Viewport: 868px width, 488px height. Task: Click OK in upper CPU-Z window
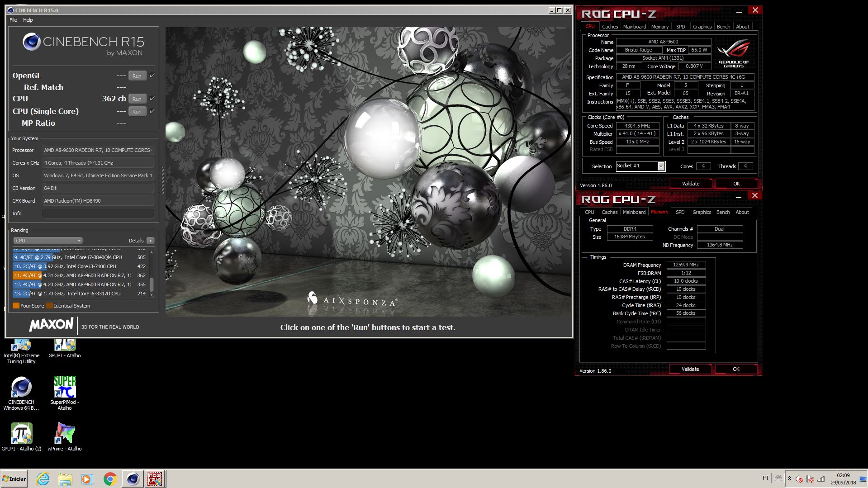(x=736, y=184)
